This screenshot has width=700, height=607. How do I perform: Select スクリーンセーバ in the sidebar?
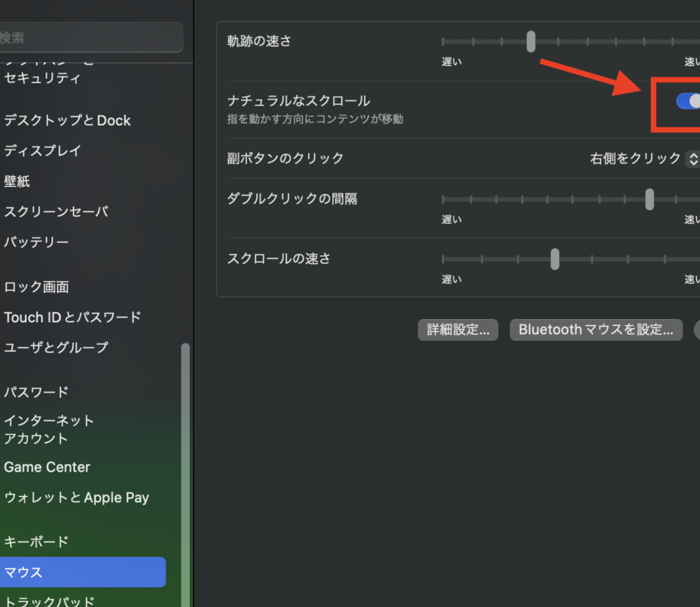click(56, 211)
